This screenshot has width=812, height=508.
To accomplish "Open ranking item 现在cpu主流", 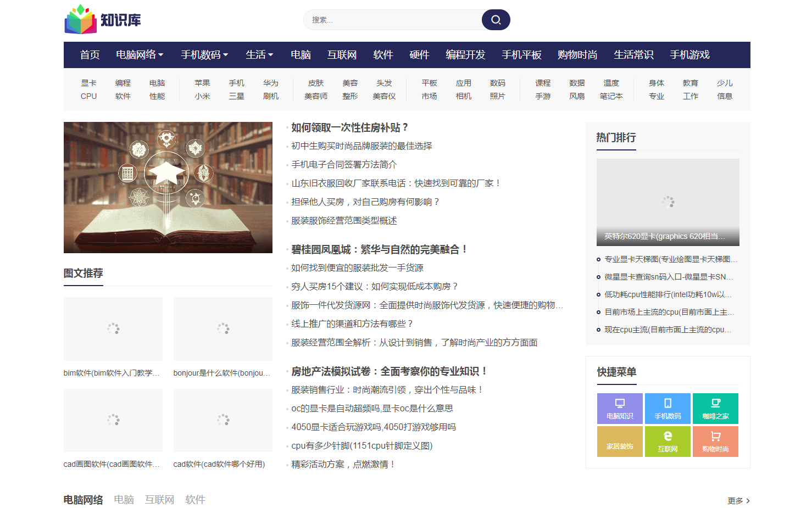I will [x=668, y=330].
